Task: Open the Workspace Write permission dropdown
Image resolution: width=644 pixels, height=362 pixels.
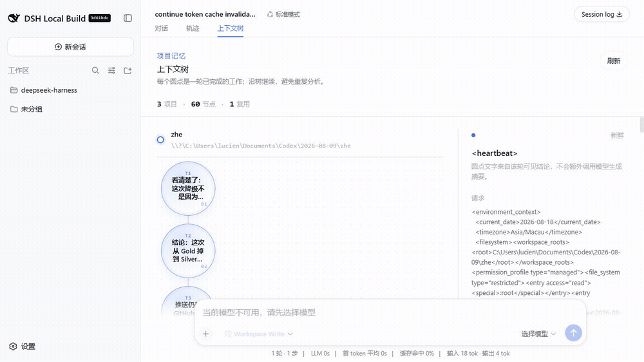Action: (259, 334)
